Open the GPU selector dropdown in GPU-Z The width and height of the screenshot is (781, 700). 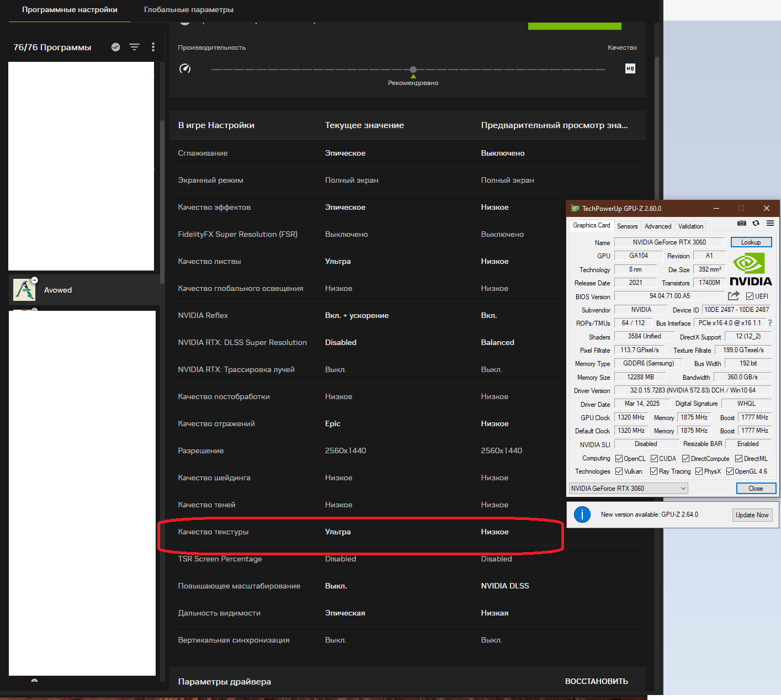coord(629,489)
